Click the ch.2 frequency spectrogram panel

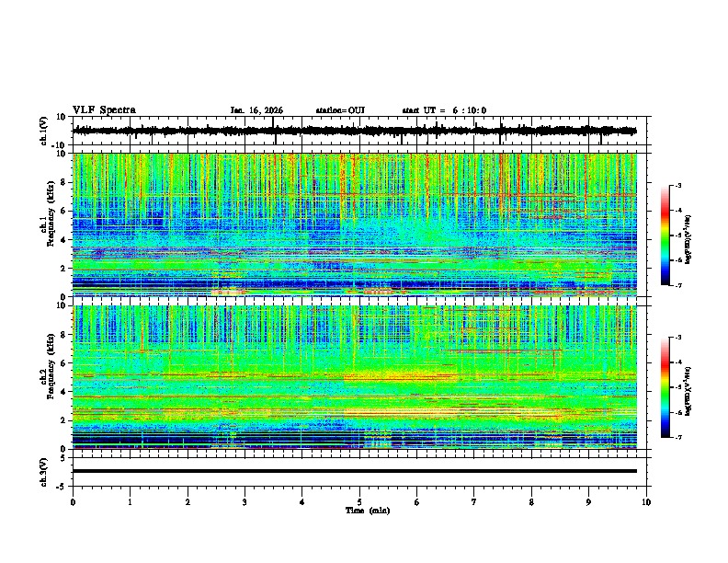(354, 377)
